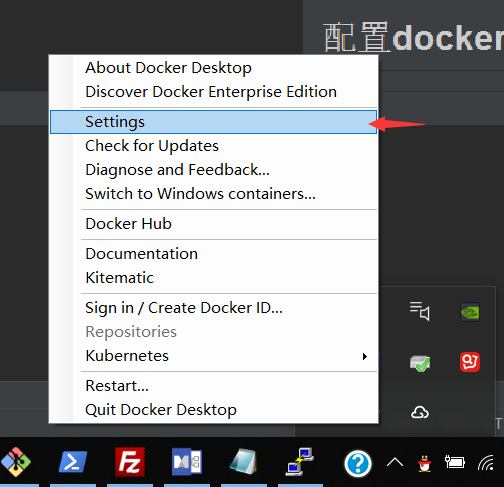Image resolution: width=504 pixels, height=487 pixels.
Task: Open the blue question mark help icon
Action: click(358, 463)
